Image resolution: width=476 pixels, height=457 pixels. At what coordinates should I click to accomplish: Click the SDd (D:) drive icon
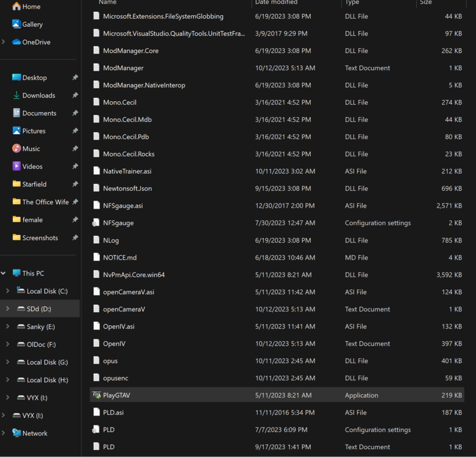click(21, 308)
